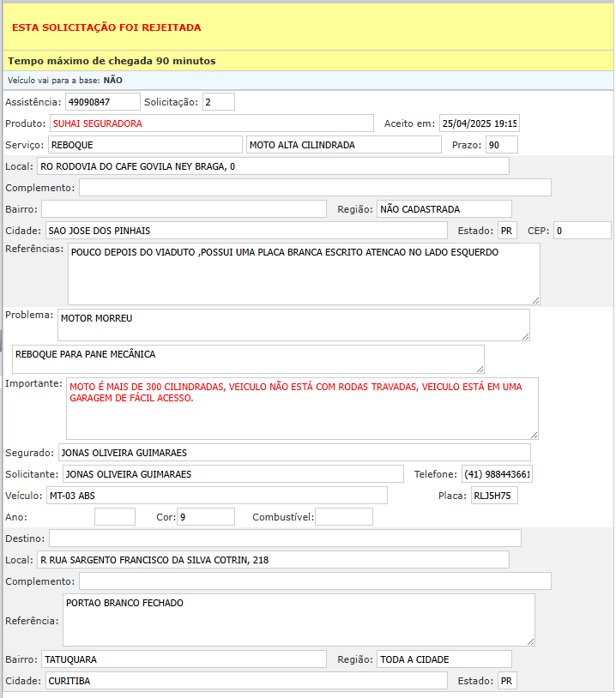Click the Serviço field containing REBOQUE
This screenshot has height=698, width=616.
[x=145, y=145]
